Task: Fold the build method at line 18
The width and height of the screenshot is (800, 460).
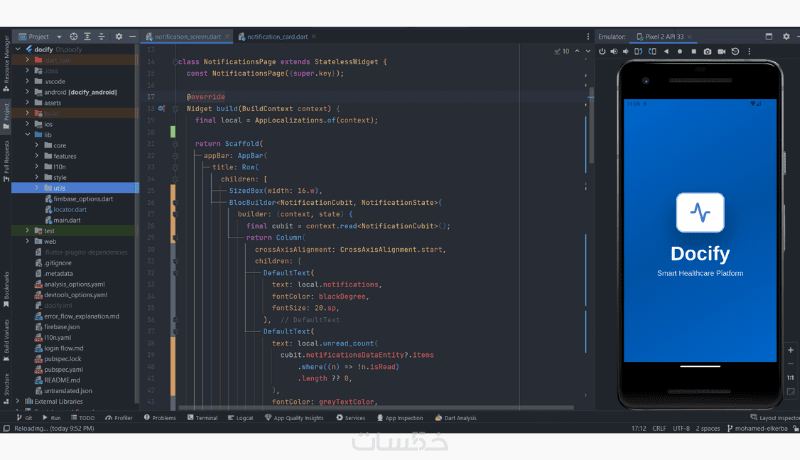Action: (x=175, y=109)
